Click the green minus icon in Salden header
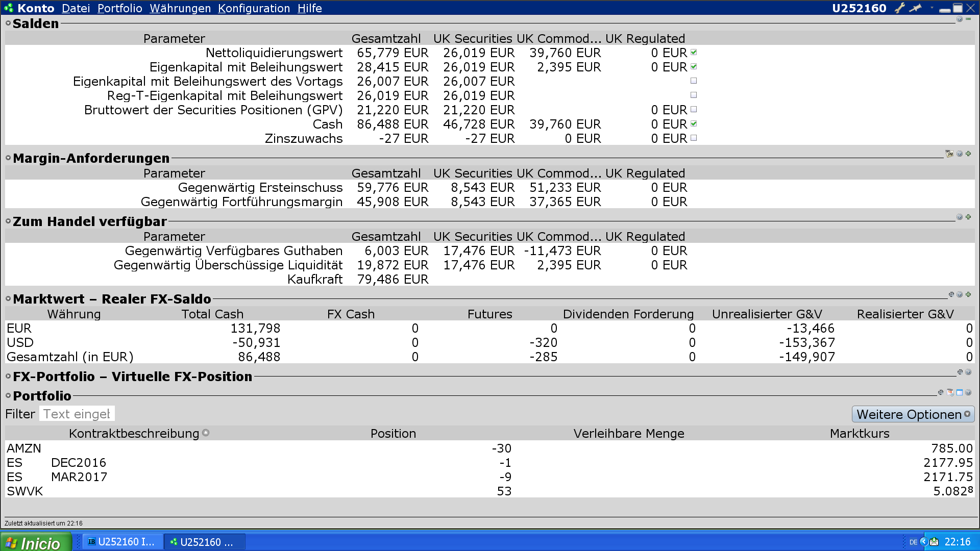 tap(968, 19)
